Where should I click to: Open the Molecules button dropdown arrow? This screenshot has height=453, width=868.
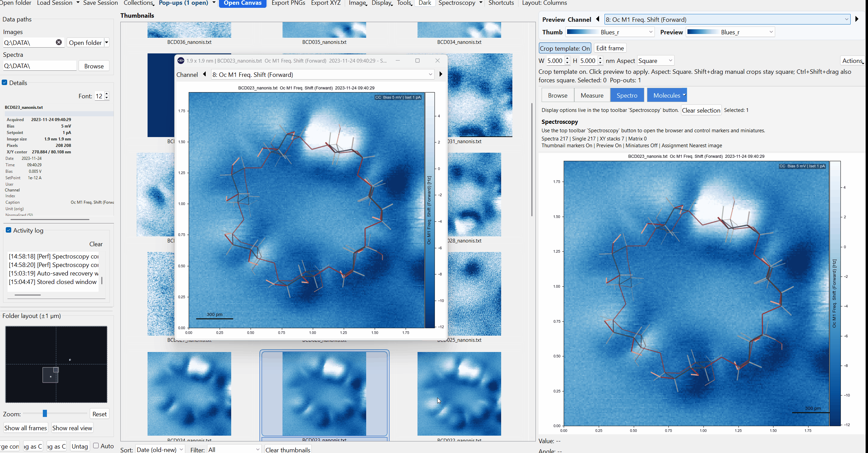684,95
